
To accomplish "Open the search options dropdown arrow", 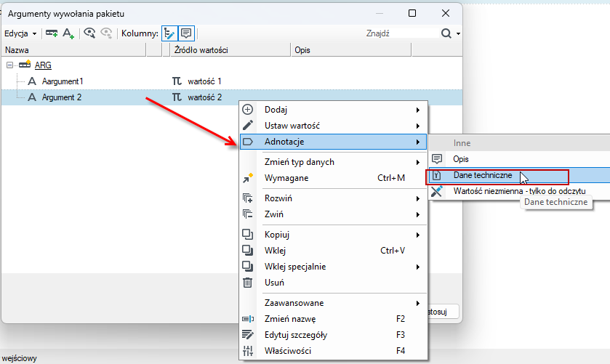I will coord(458,34).
